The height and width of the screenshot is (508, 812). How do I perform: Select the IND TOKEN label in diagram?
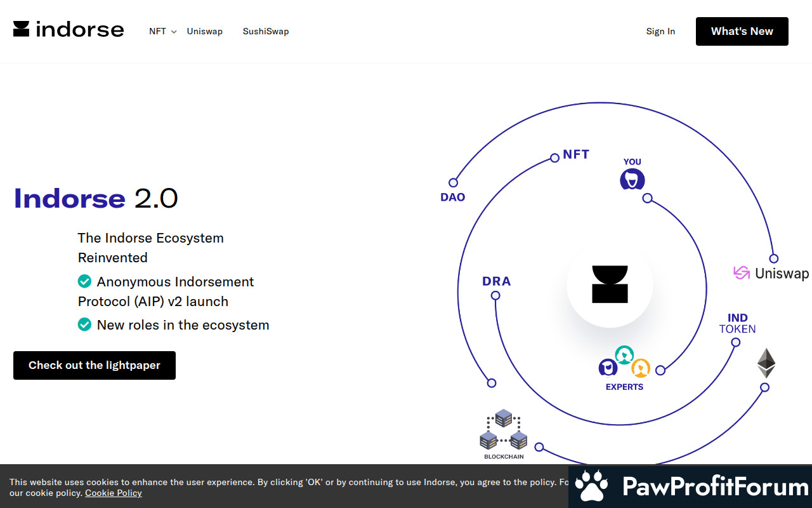coord(737,323)
